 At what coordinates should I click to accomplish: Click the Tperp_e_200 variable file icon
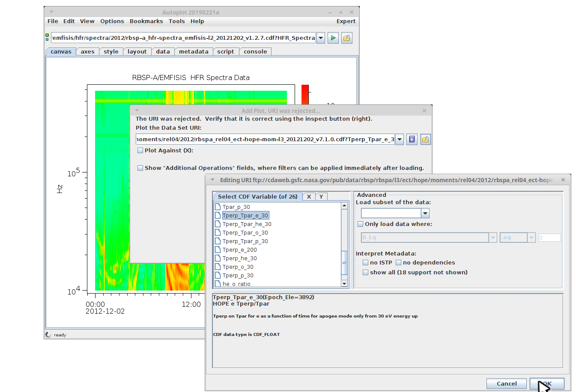[x=218, y=250]
